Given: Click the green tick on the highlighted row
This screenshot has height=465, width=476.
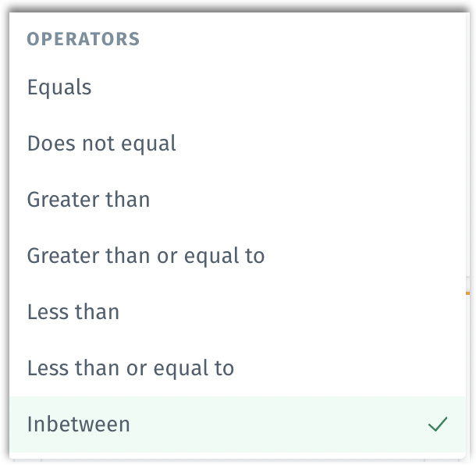Looking at the screenshot, I should pyautogui.click(x=438, y=424).
